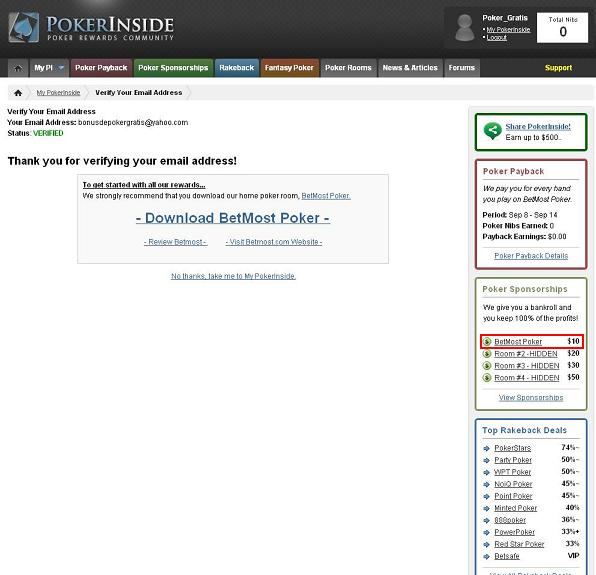The height and width of the screenshot is (575, 596).
Task: Click the arrow icon beside Betsafe
Action: 487,556
